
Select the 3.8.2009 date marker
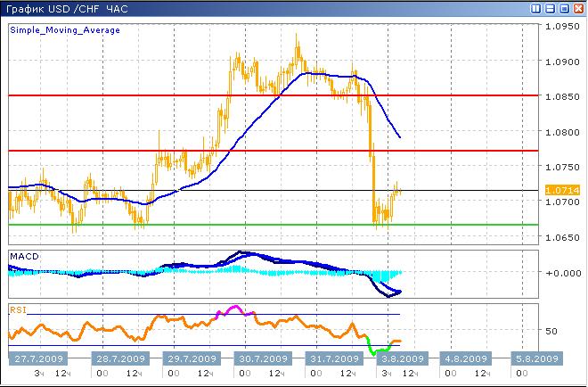[402, 358]
